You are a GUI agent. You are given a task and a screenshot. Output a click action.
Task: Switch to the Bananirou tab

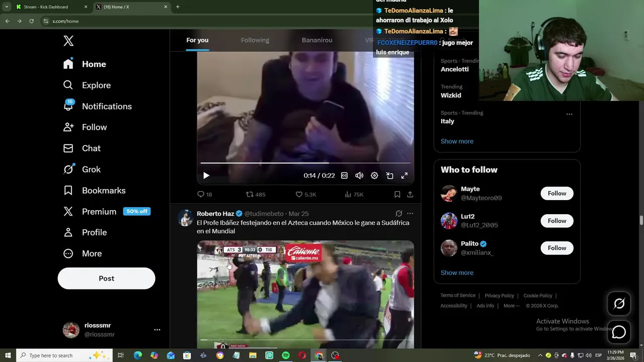click(317, 40)
